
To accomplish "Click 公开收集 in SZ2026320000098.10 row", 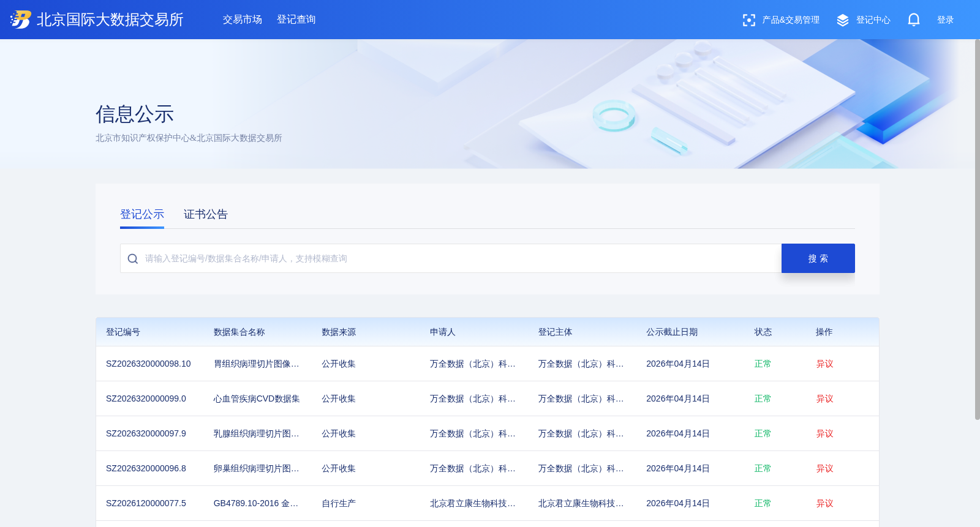I will (x=339, y=364).
